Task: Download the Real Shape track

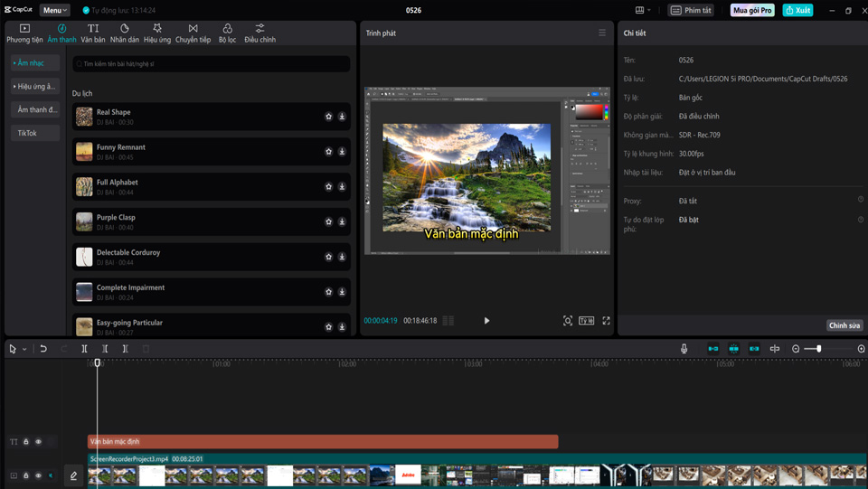Action: pyautogui.click(x=342, y=117)
